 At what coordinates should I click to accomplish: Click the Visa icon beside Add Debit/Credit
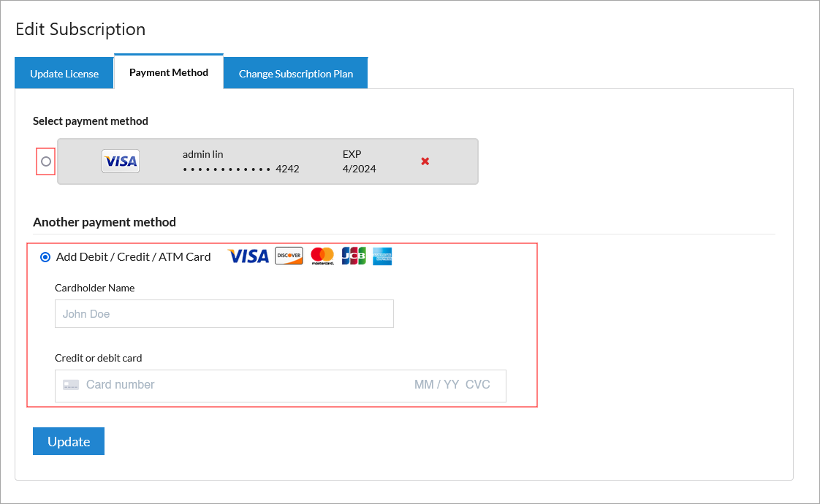248,256
